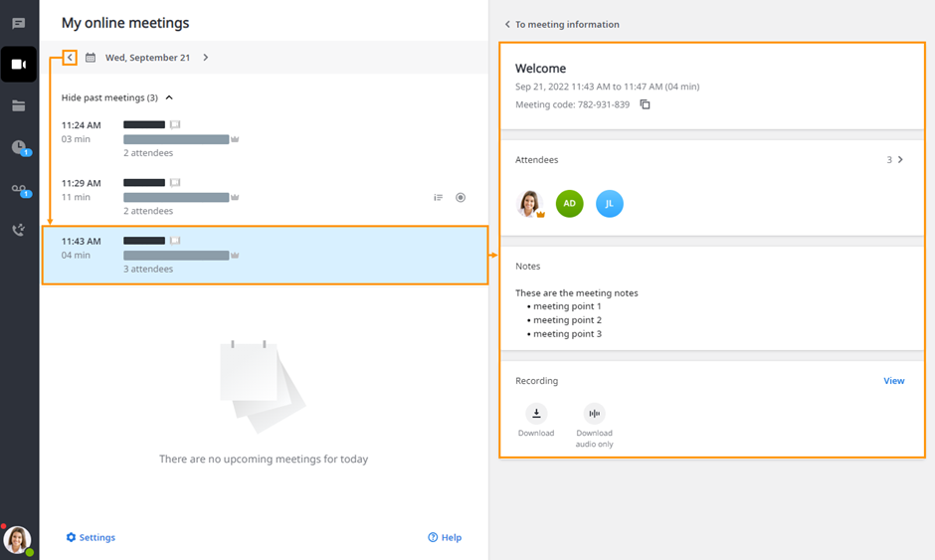Click the calendar date picker icon
Viewport: 935px width, 560px height.
(x=91, y=58)
